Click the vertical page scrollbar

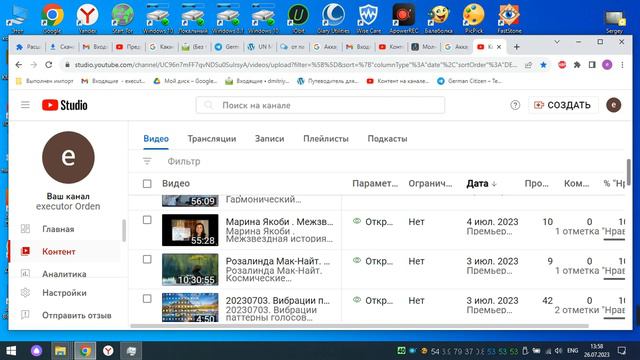[x=629, y=171]
